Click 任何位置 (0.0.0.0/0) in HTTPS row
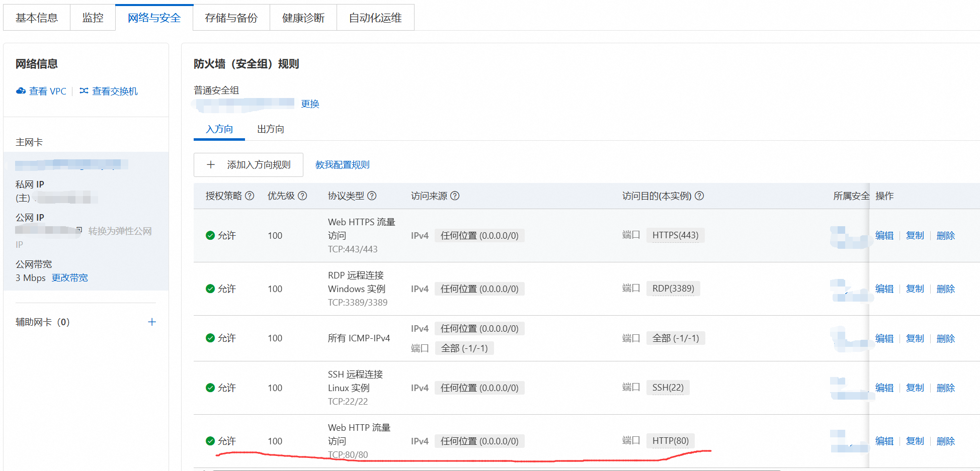Viewport: 980px width, 471px height. (x=479, y=235)
